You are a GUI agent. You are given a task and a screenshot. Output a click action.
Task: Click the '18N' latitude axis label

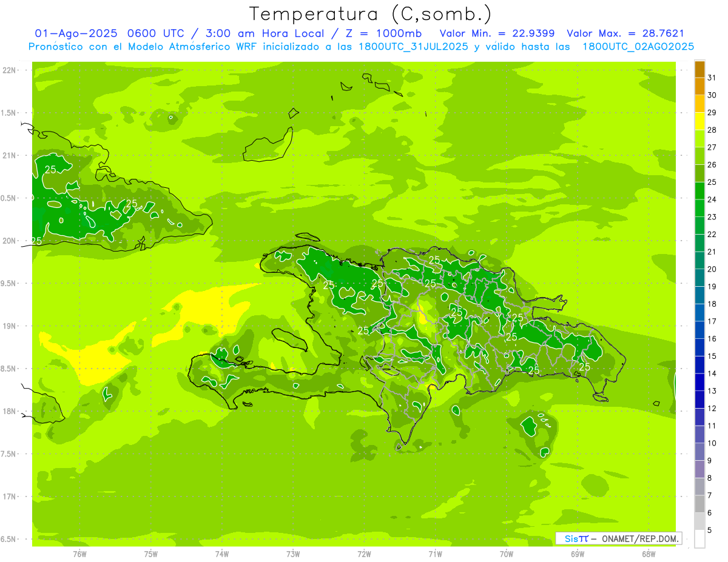tap(9, 411)
